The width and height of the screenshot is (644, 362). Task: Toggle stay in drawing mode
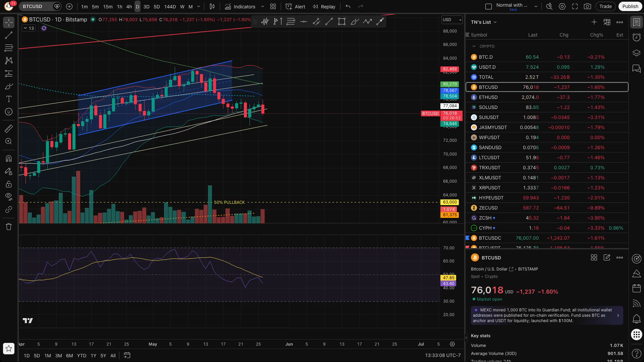pos(9,171)
